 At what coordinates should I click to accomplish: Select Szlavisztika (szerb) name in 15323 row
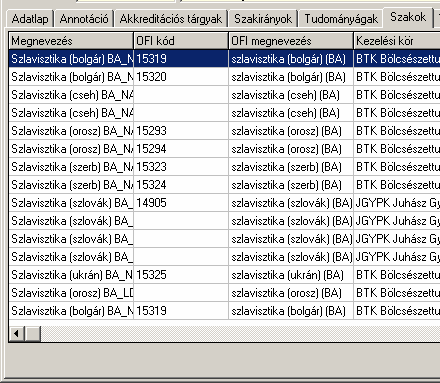coord(71,167)
